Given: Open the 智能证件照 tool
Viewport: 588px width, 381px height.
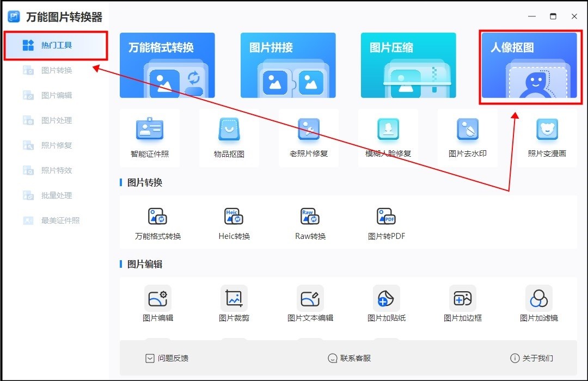Looking at the screenshot, I should (150, 136).
